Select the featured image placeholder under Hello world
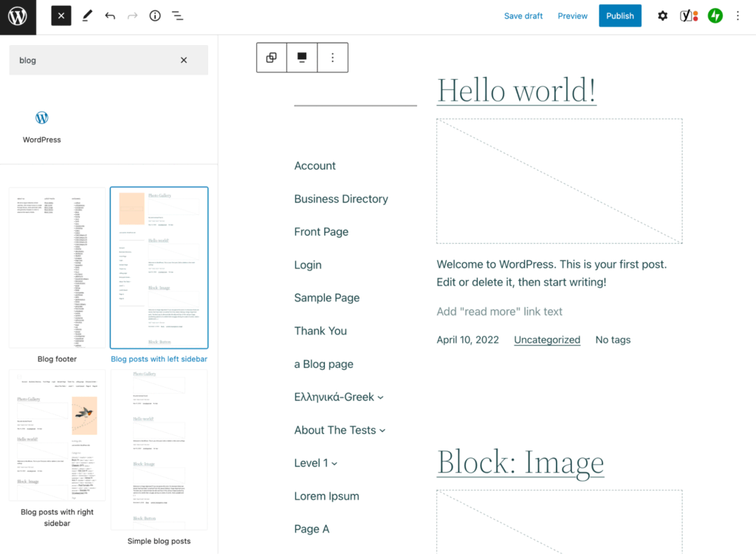The width and height of the screenshot is (756, 554). pos(560,181)
